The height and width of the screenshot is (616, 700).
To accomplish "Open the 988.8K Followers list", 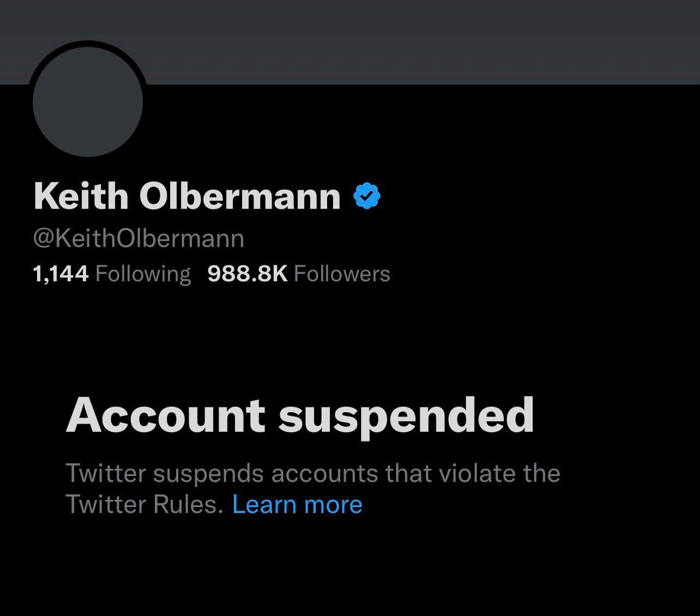I will click(x=299, y=274).
